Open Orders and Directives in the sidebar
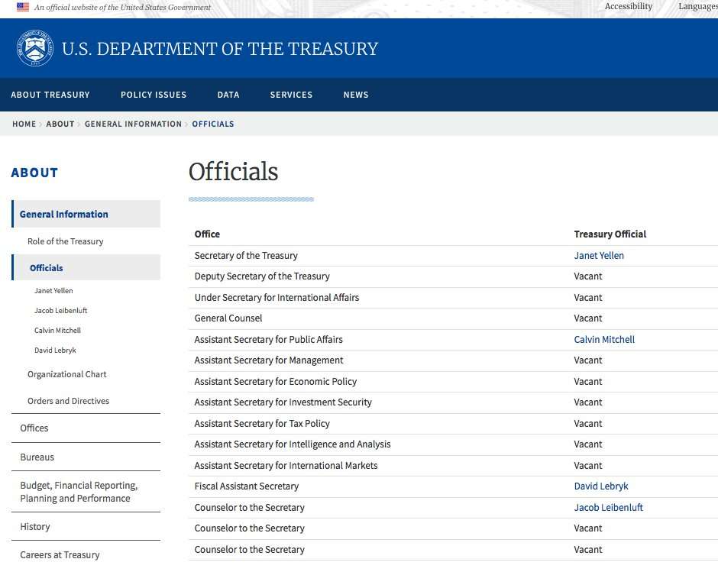718x588 pixels. [x=68, y=401]
